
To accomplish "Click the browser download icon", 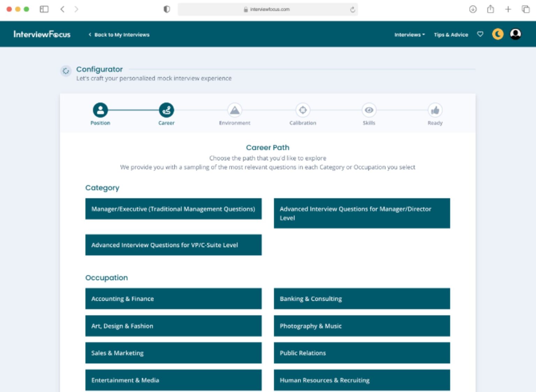I will [x=473, y=9].
